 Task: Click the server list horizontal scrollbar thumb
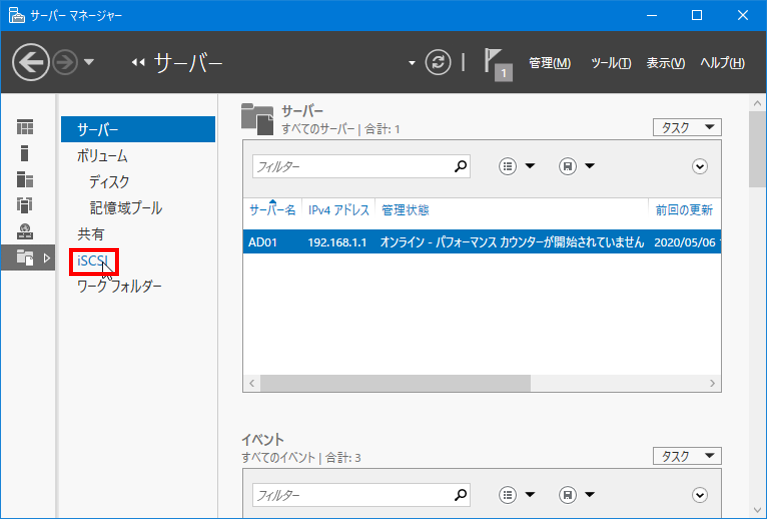pyautogui.click(x=395, y=384)
